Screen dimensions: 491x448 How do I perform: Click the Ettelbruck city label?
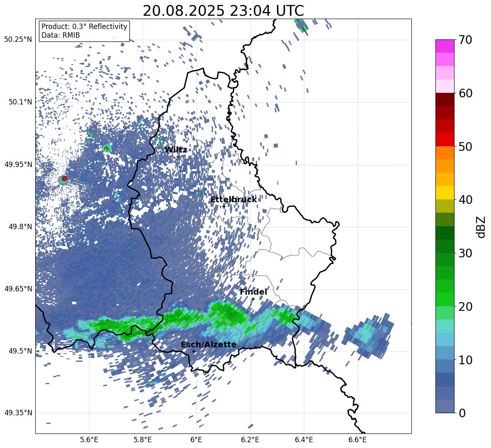pos(233,200)
